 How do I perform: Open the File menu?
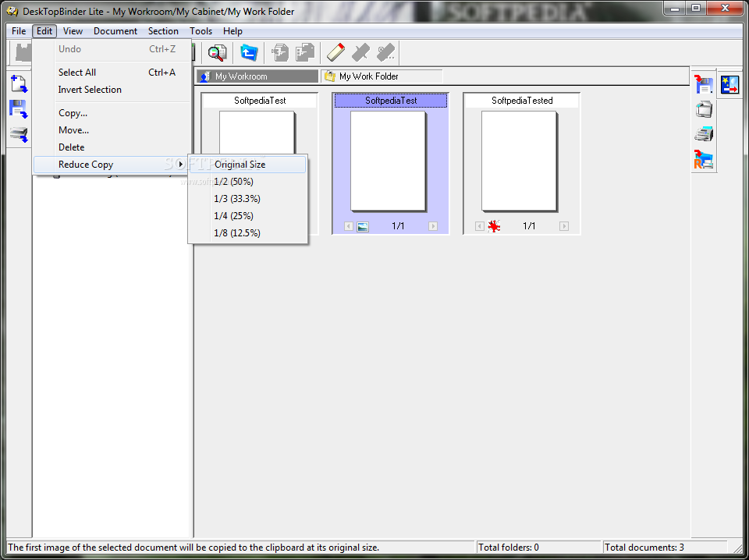click(x=19, y=31)
